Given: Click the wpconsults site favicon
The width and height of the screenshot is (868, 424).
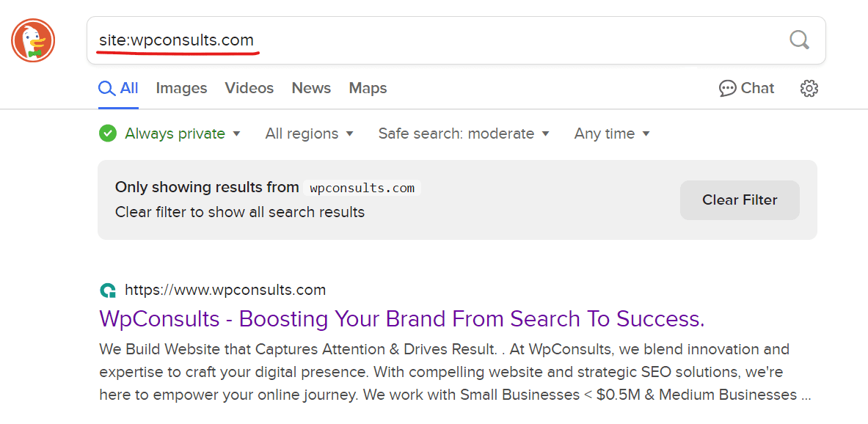Looking at the screenshot, I should pyautogui.click(x=108, y=290).
